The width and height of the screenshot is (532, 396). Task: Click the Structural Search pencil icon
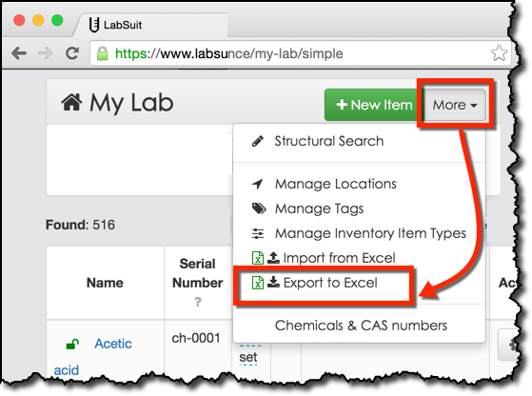point(258,141)
